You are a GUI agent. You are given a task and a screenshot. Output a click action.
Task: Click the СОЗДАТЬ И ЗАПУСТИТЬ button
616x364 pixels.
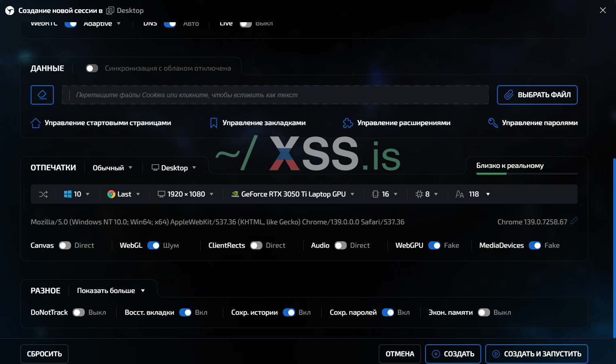pyautogui.click(x=536, y=354)
